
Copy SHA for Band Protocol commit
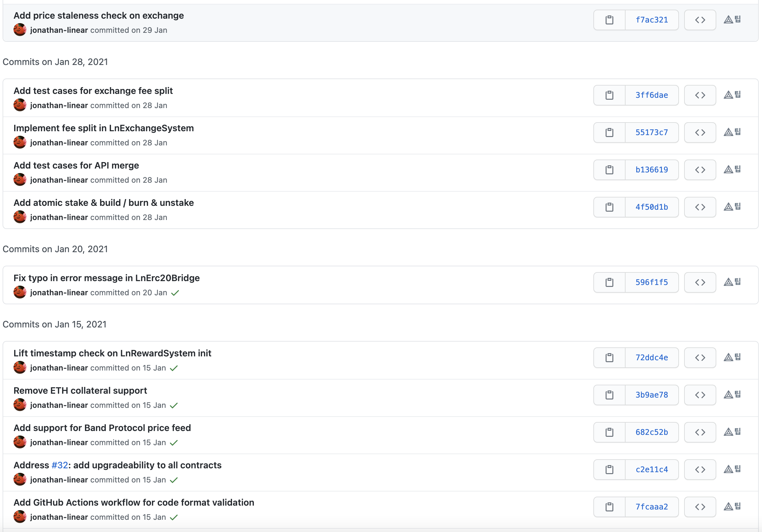609,432
